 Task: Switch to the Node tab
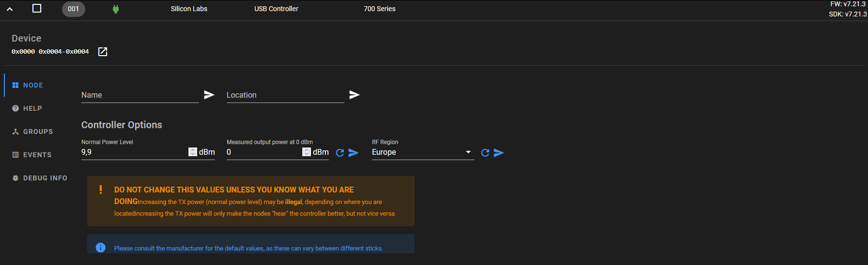click(x=33, y=85)
